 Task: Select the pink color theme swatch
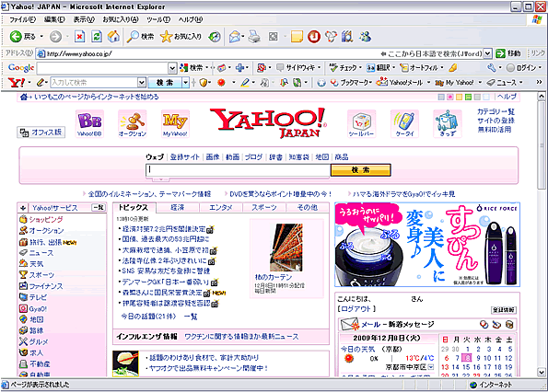450,97
